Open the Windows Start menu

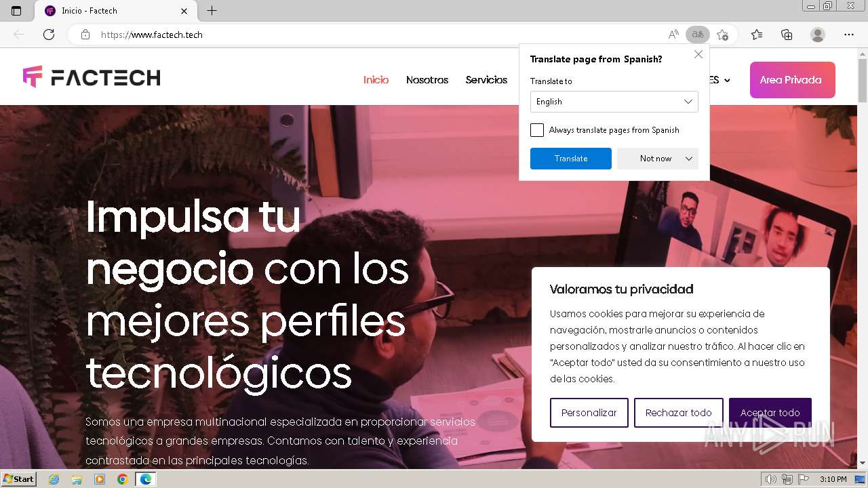18,479
